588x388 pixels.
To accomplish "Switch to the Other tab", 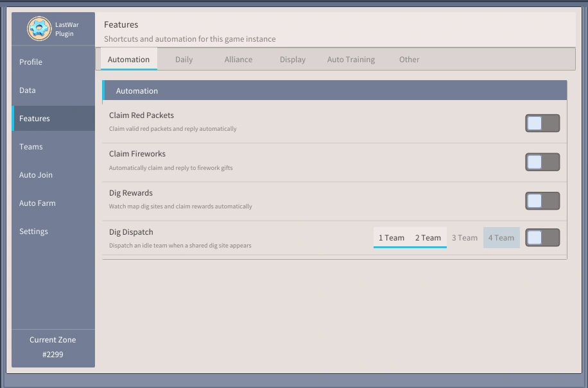I will click(x=409, y=59).
